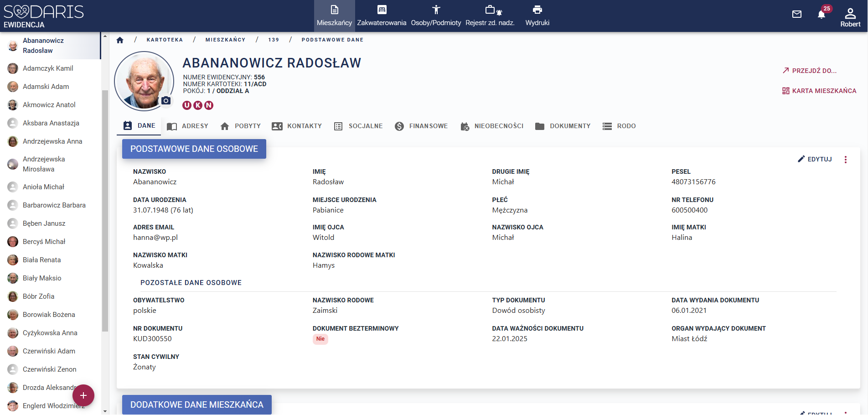Select Barbarowicz Barbara from resident list
The width and height of the screenshot is (868, 415).
(54, 205)
